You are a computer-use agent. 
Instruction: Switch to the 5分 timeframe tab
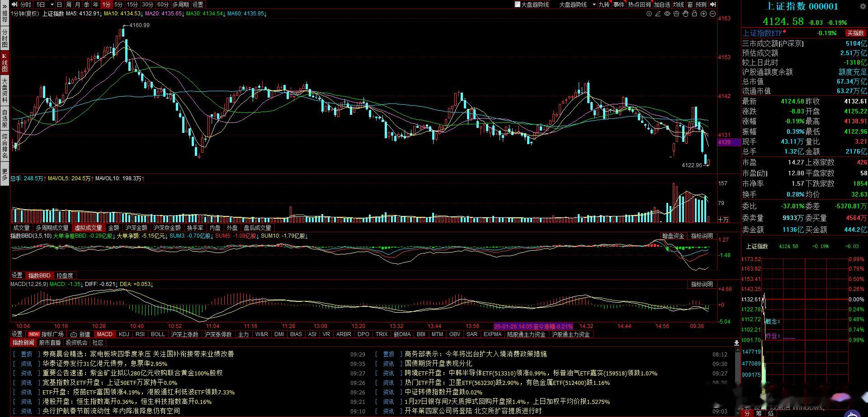tap(118, 5)
